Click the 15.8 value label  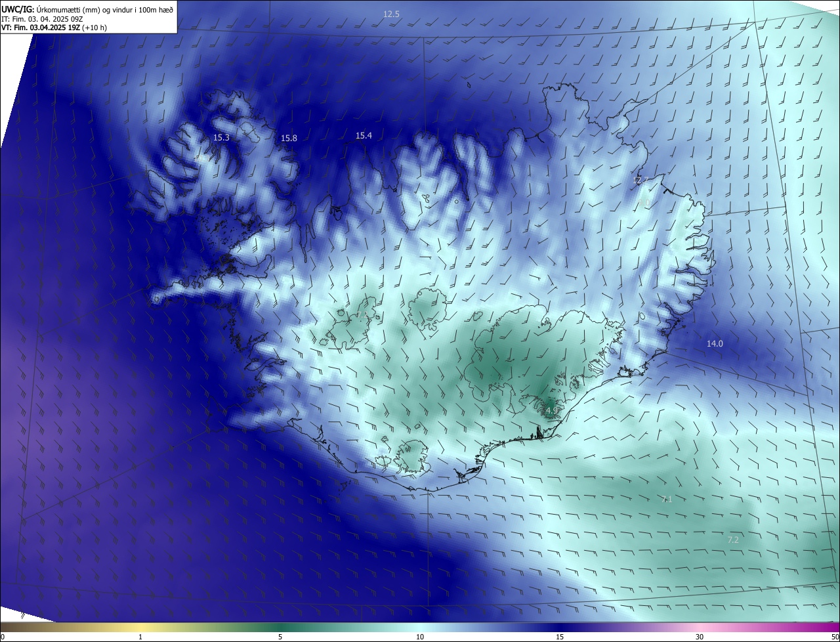[289, 138]
